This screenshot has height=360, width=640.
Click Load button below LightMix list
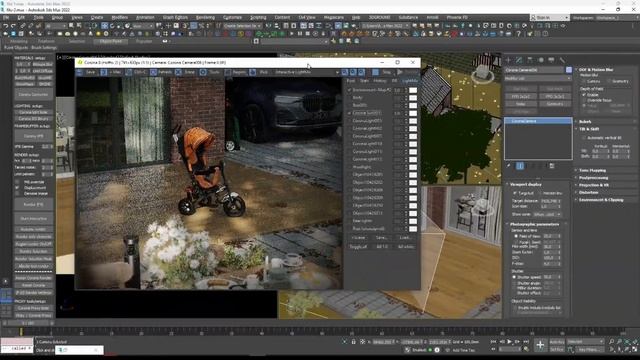tap(405, 238)
